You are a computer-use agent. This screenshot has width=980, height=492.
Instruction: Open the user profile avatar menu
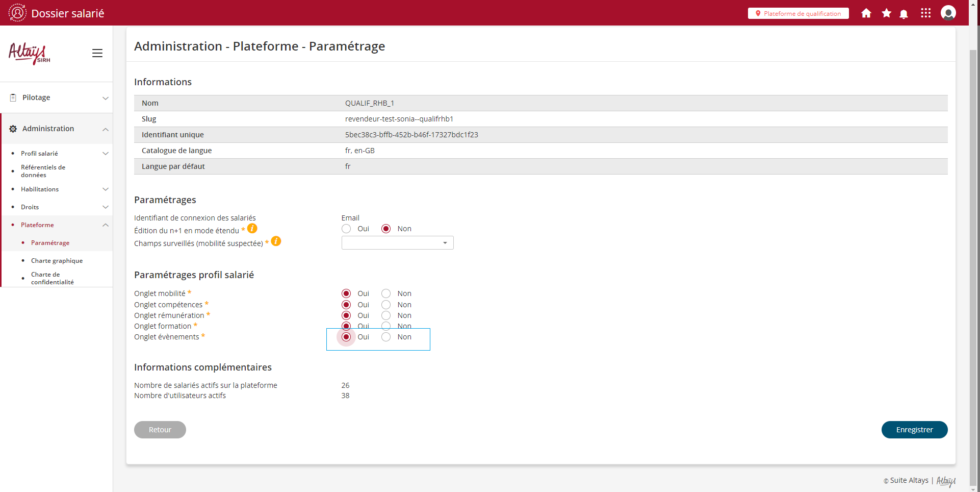948,13
